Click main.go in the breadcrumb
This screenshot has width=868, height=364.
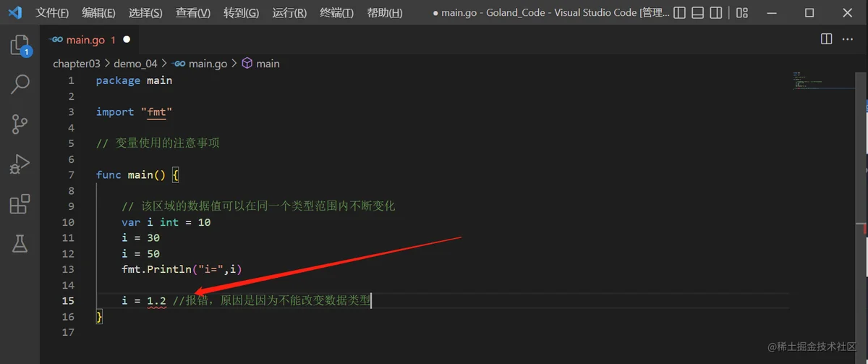coord(208,64)
